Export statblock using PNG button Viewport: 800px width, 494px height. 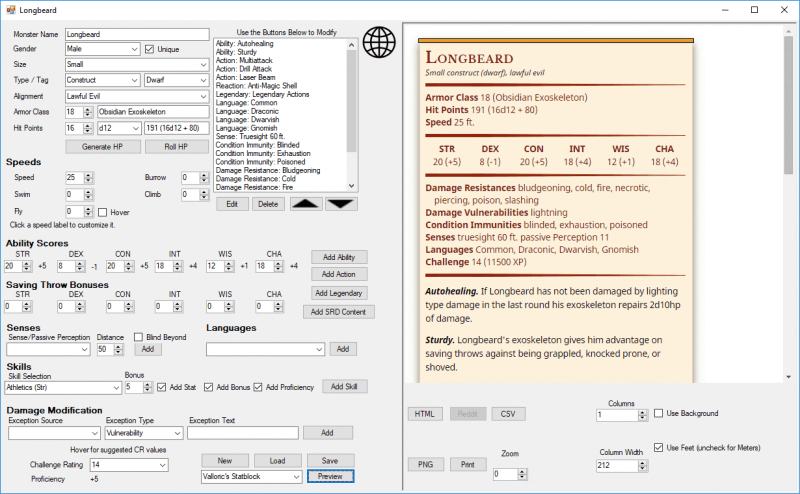425,464
